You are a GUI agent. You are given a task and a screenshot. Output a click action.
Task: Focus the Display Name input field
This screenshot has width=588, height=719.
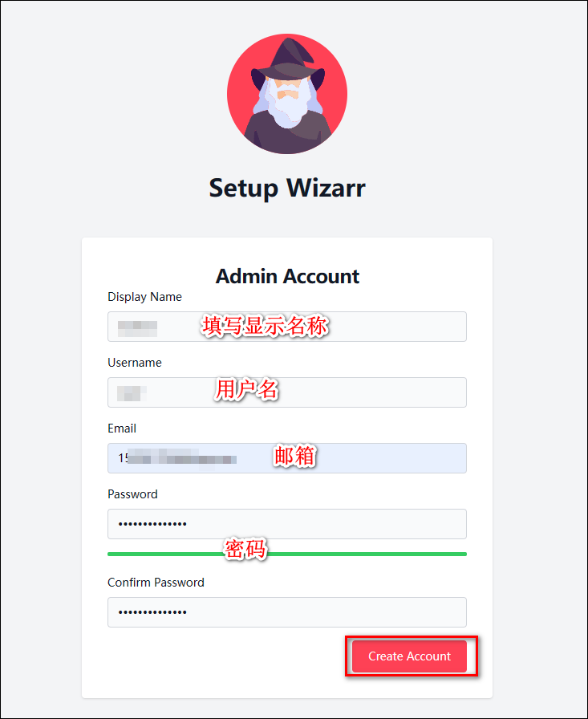tap(287, 327)
